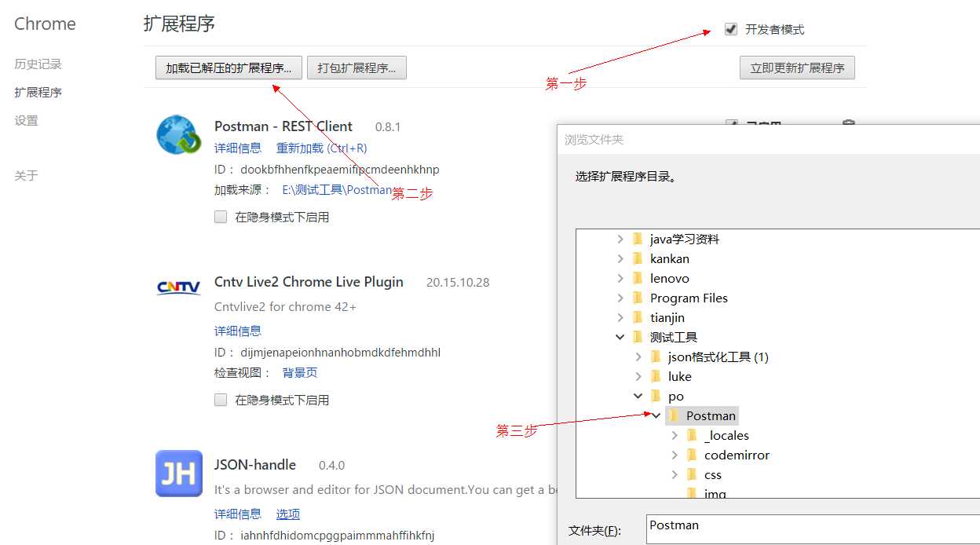Click the version number 20.15.10.28
Image resolution: width=980 pixels, height=545 pixels.
coord(458,283)
